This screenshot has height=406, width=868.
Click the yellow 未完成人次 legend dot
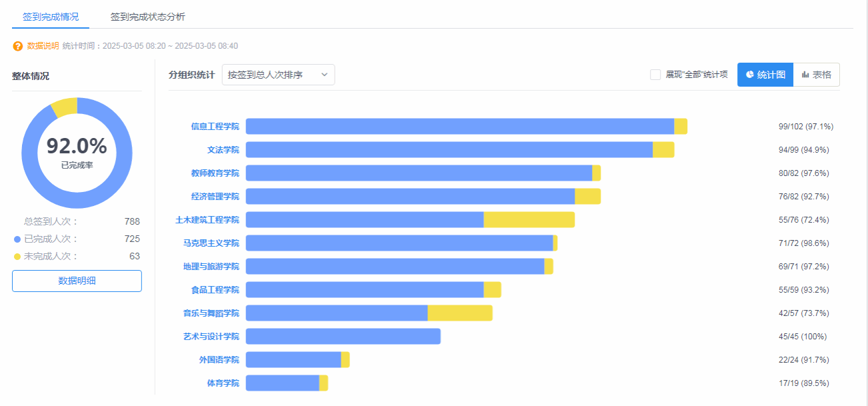tap(17, 256)
